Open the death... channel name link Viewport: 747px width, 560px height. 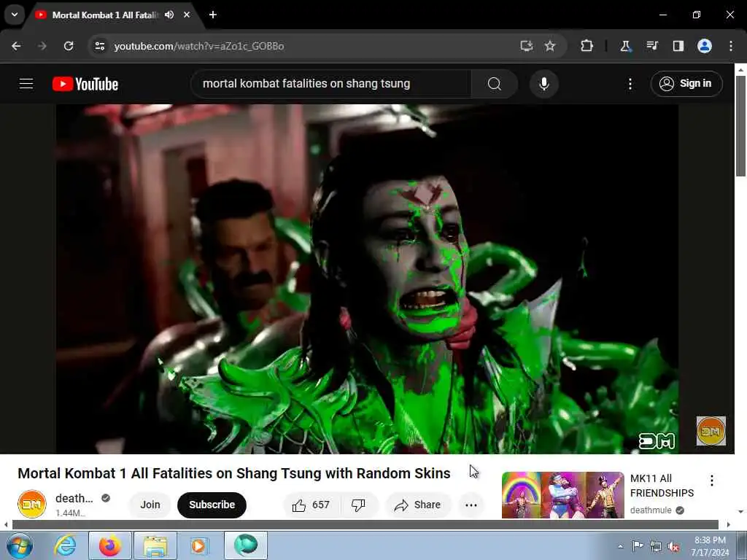coord(74,498)
